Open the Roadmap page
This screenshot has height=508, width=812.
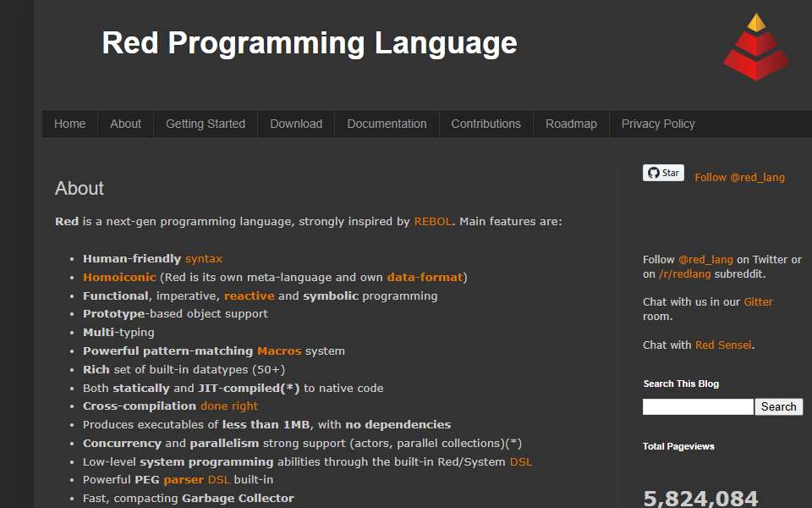(571, 124)
